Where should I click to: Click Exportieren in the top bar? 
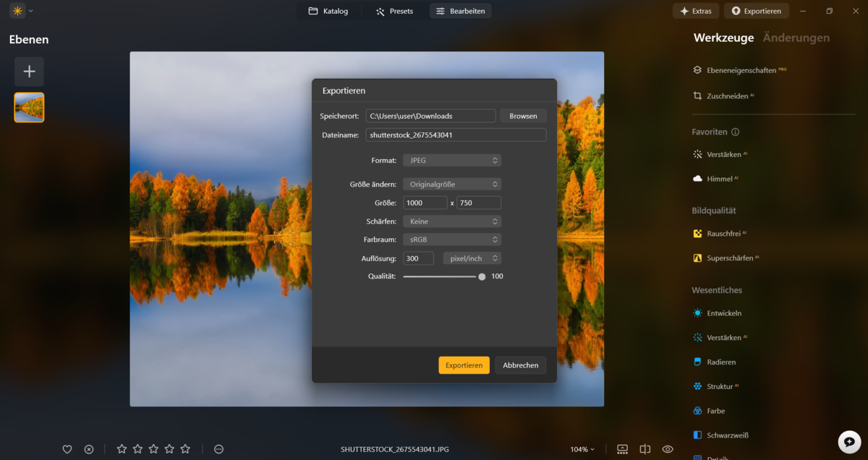(756, 11)
